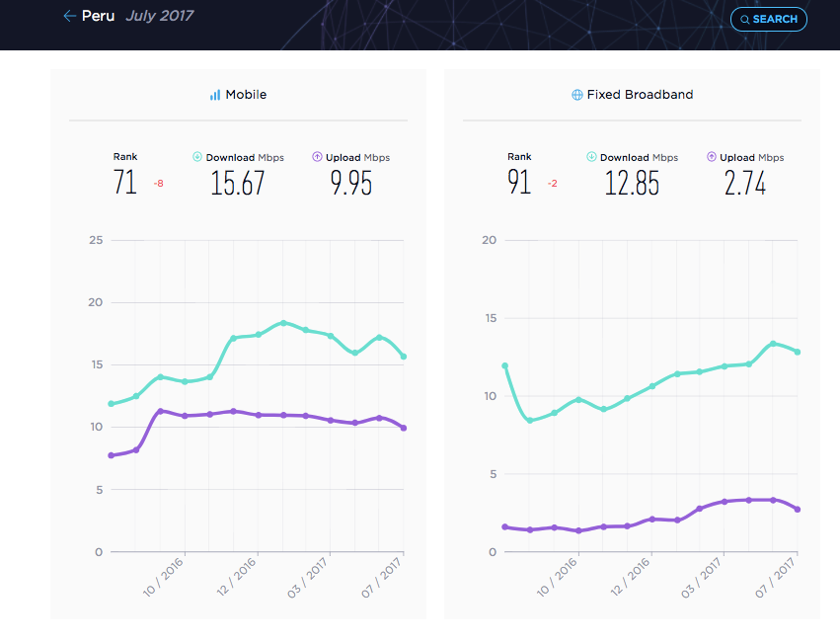
Task: Click Fixed Broadband download speed 12.85
Action: pyautogui.click(x=632, y=183)
